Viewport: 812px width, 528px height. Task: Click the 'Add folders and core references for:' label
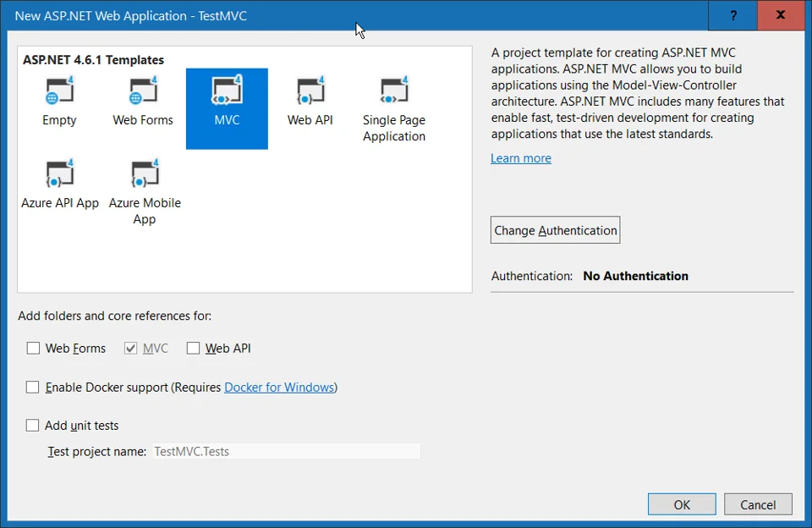pyautogui.click(x=114, y=316)
